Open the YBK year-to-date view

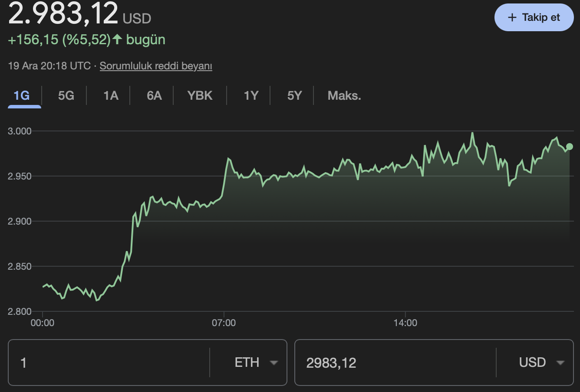200,95
